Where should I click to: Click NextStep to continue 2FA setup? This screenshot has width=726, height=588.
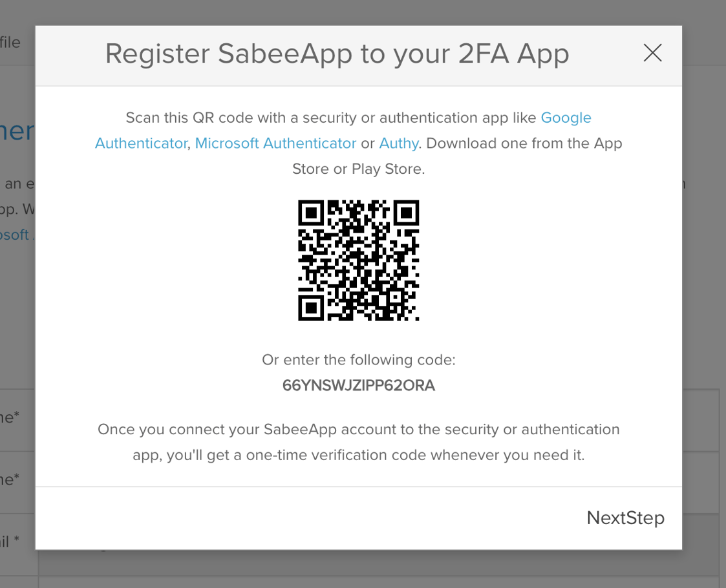(625, 518)
